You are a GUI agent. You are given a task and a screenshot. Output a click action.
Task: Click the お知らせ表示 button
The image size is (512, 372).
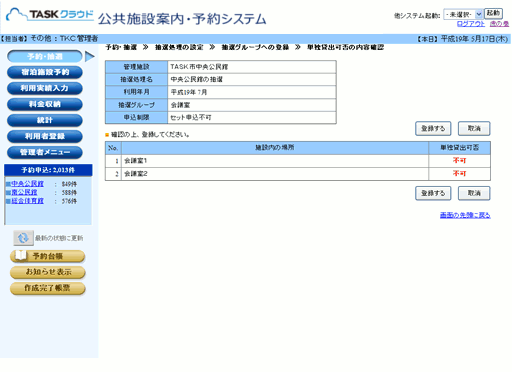[48, 272]
